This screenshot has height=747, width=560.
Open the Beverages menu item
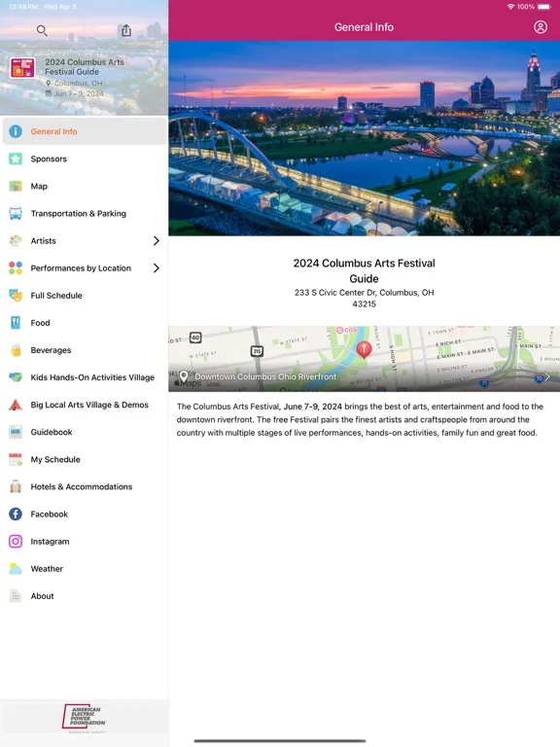pos(85,350)
